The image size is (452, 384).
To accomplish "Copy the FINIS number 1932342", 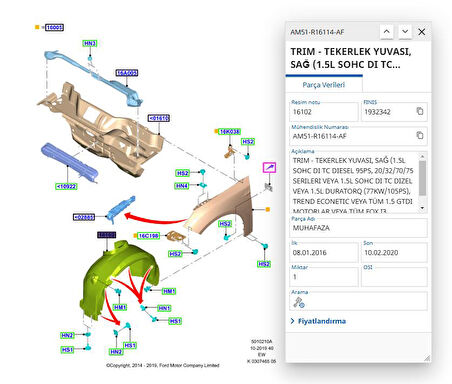I will tap(420, 111).
